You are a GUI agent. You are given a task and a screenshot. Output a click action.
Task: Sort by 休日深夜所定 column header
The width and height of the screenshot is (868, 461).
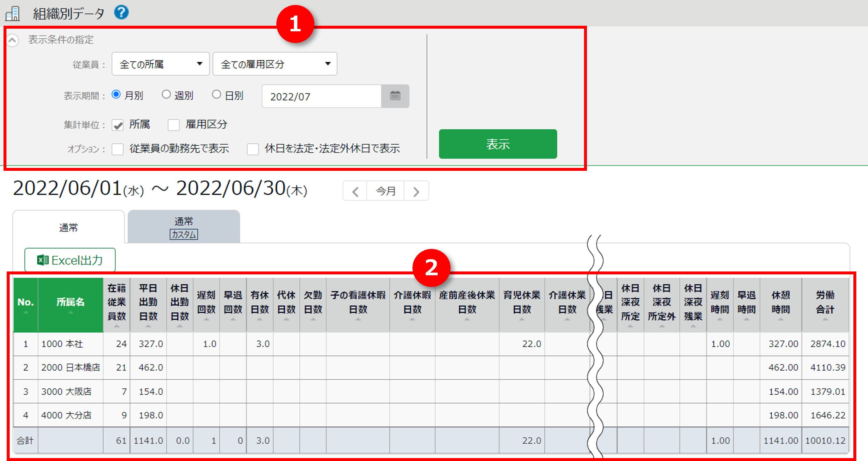coord(630,305)
